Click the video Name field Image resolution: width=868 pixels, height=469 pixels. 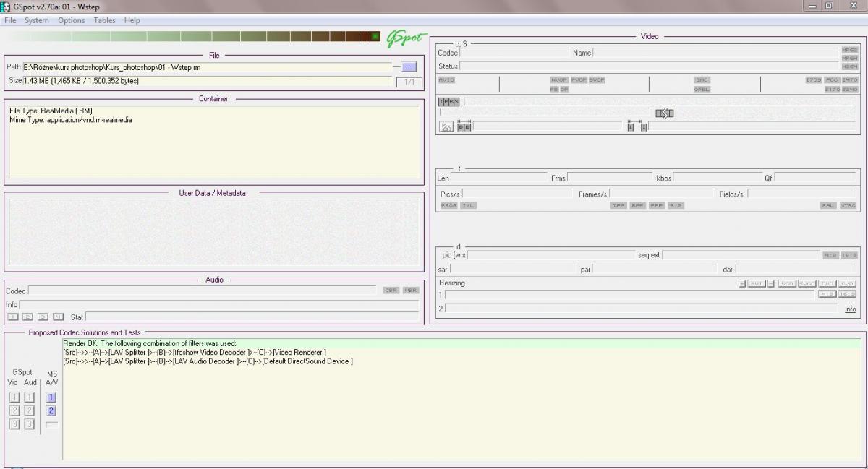coord(715,53)
